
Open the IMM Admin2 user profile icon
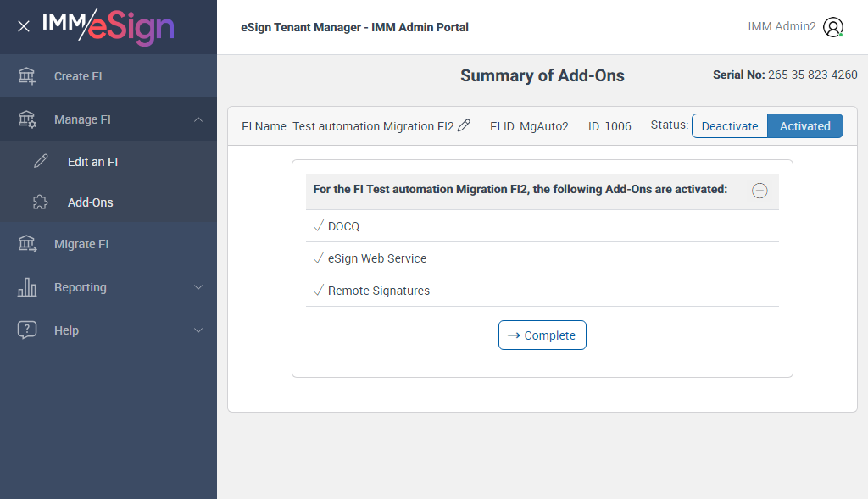[833, 27]
